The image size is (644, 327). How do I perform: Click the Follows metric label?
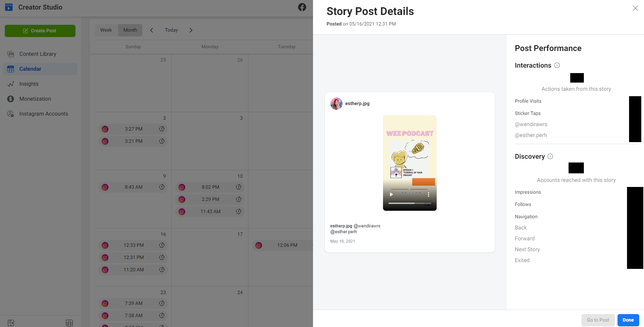[x=523, y=204]
